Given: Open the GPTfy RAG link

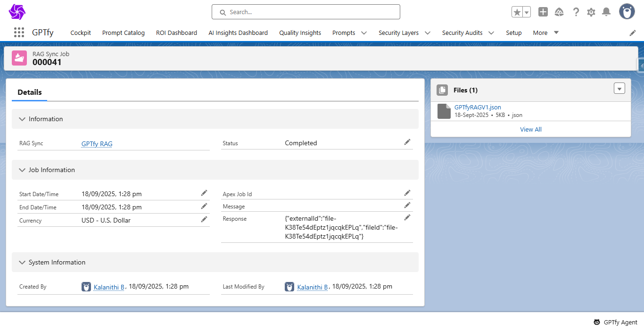Looking at the screenshot, I should pyautogui.click(x=97, y=144).
